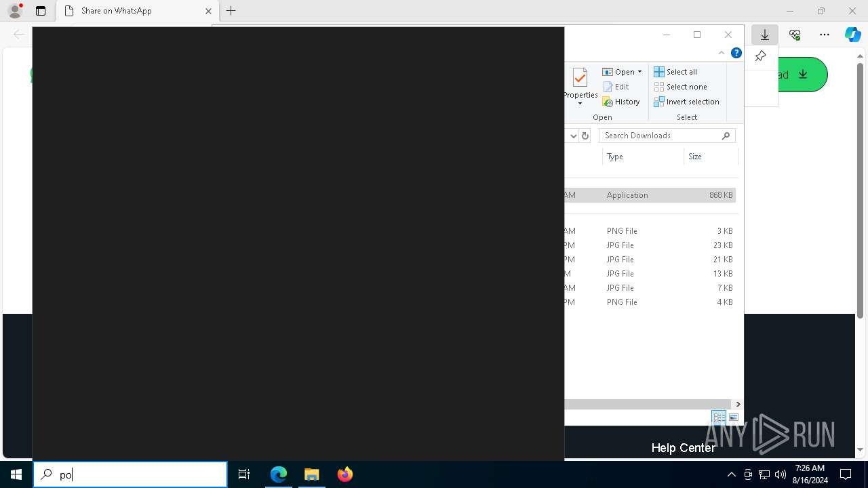Maximize the File Explorer window

697,35
